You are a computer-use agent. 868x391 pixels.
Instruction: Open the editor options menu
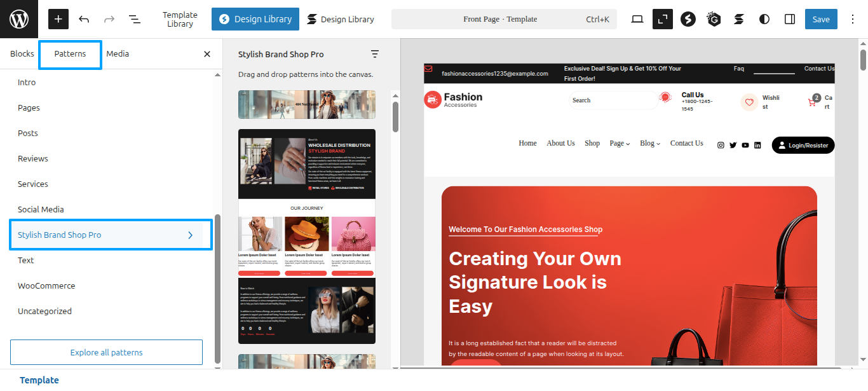(853, 19)
